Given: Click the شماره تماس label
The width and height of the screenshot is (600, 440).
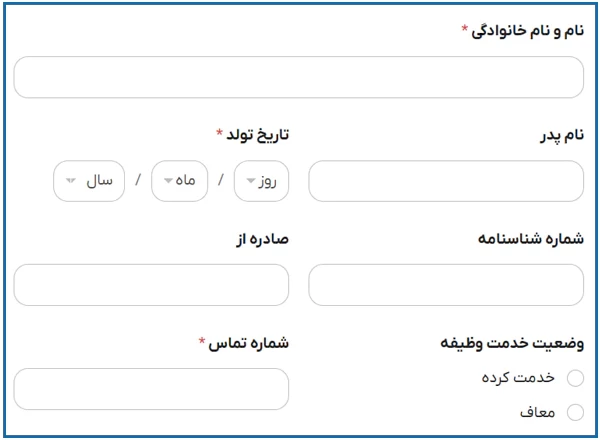Looking at the screenshot, I should point(249,343).
